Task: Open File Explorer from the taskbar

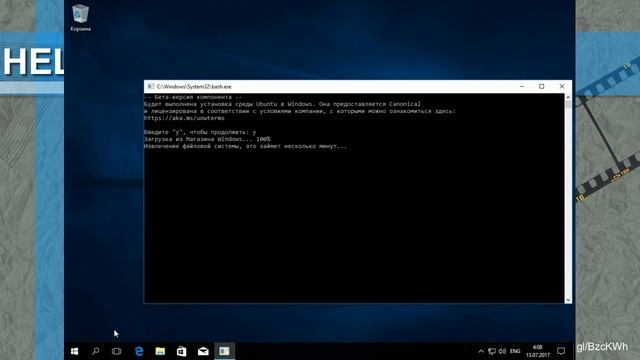Action: (x=160, y=351)
